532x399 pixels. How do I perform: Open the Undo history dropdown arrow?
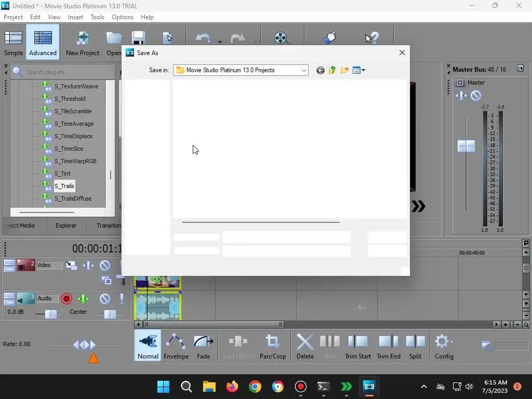(x=220, y=42)
